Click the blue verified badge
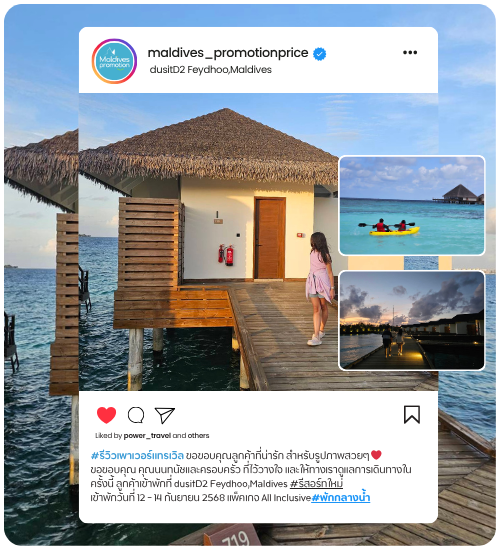The width and height of the screenshot is (500, 550). point(319,54)
